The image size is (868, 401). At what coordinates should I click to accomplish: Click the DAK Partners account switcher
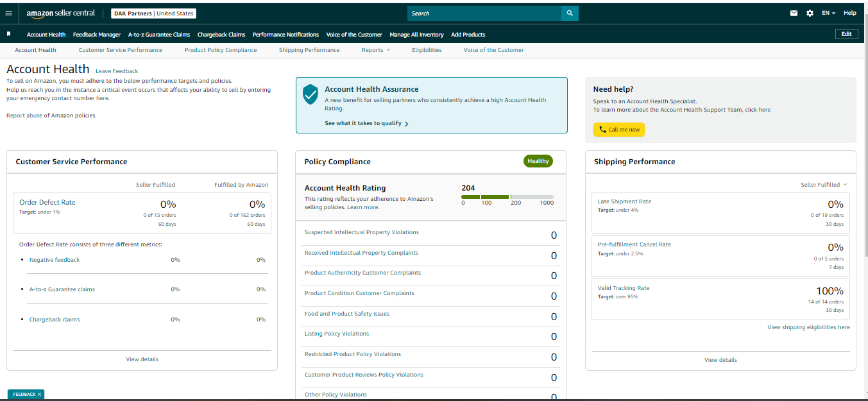(154, 13)
